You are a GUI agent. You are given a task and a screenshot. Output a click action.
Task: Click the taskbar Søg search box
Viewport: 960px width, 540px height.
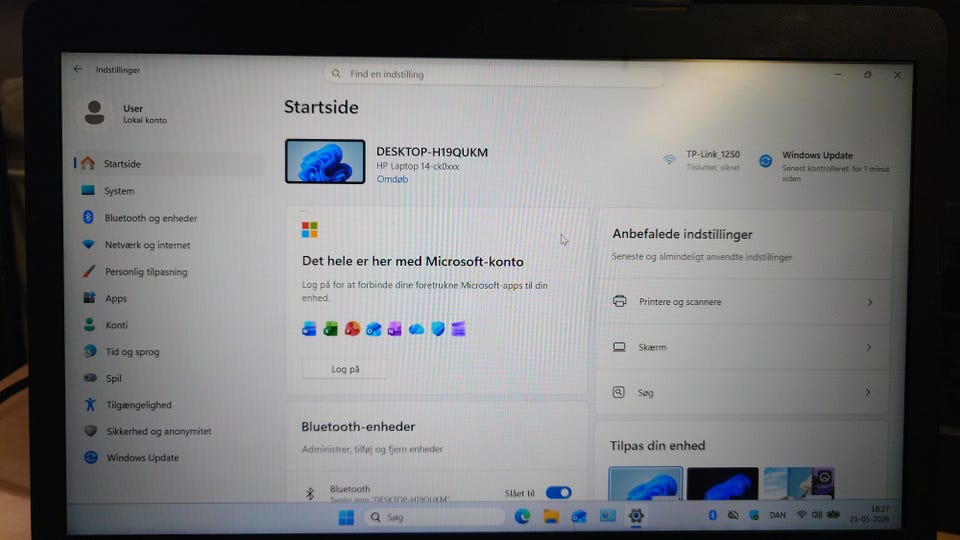point(435,517)
